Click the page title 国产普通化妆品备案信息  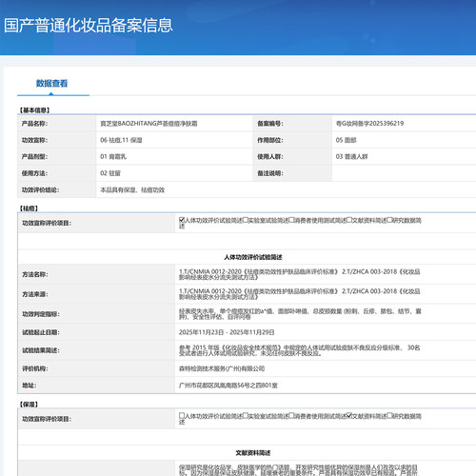coord(89,26)
